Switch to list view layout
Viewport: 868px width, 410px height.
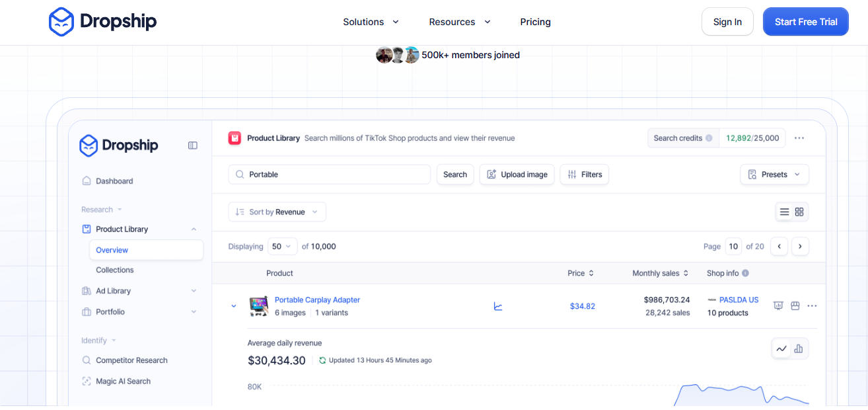[784, 212]
